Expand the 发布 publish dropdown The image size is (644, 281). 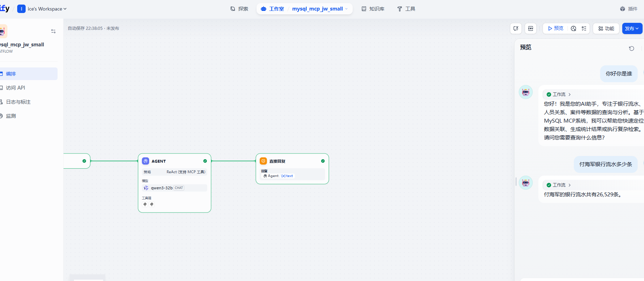coord(632,28)
